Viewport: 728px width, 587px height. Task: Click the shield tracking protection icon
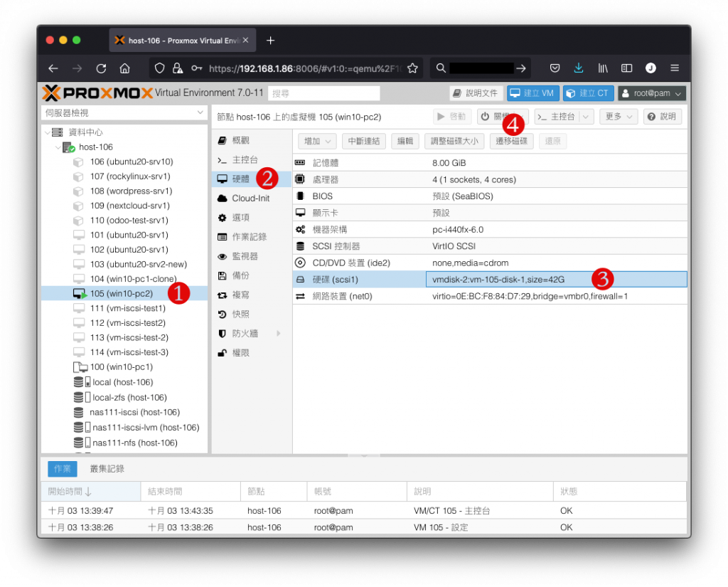click(x=160, y=68)
